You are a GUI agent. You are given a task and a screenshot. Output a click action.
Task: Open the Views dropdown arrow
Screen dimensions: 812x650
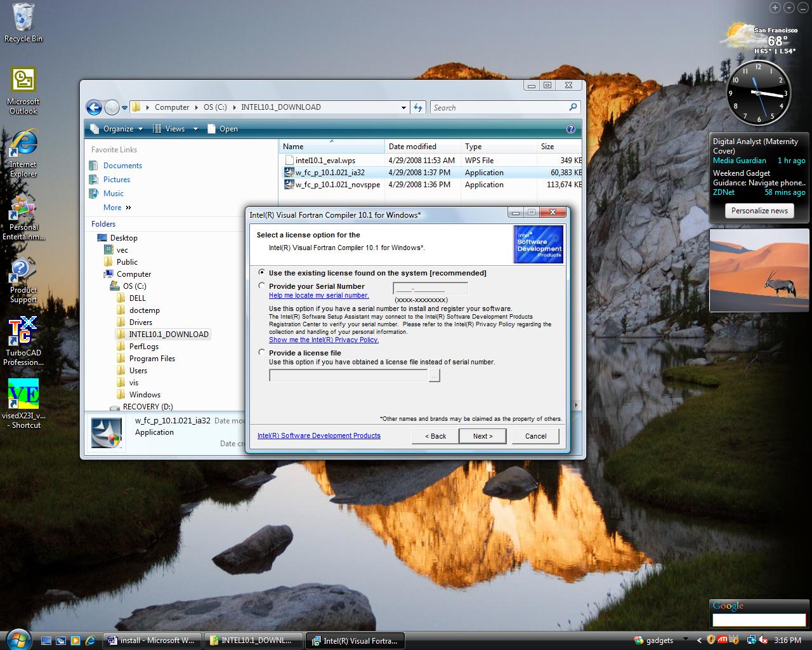point(195,129)
